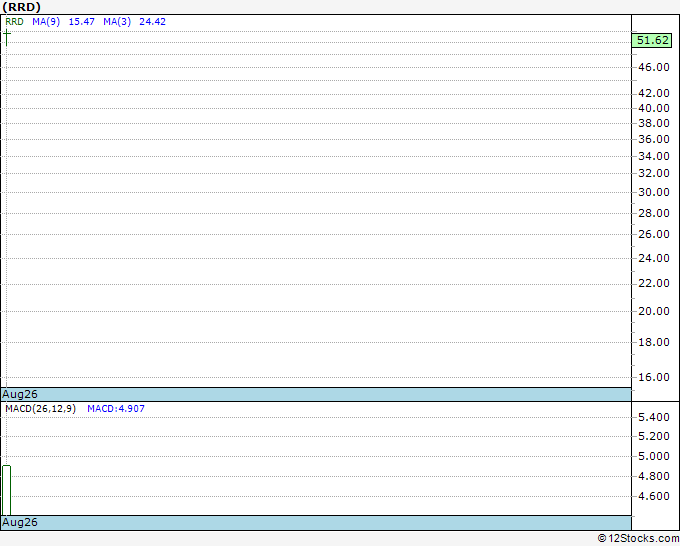
Task: Click the green MACD histogram bar
Action: click(7, 490)
